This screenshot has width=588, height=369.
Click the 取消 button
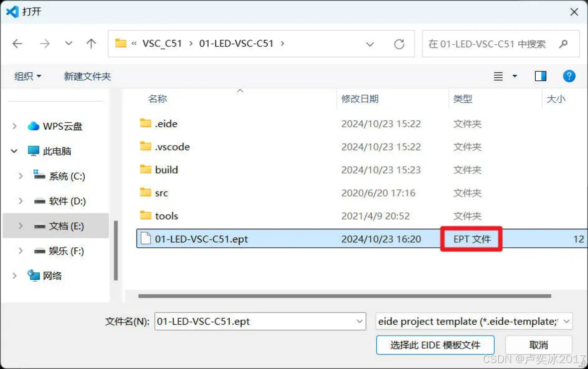click(539, 345)
